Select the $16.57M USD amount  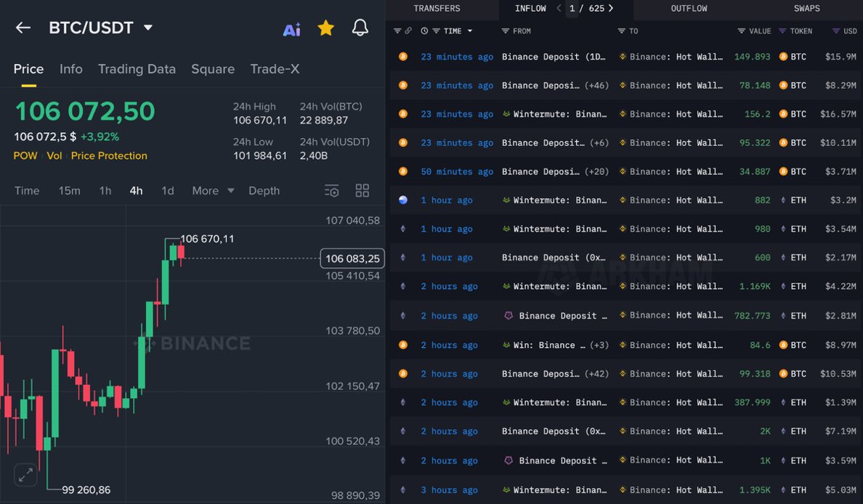point(838,114)
